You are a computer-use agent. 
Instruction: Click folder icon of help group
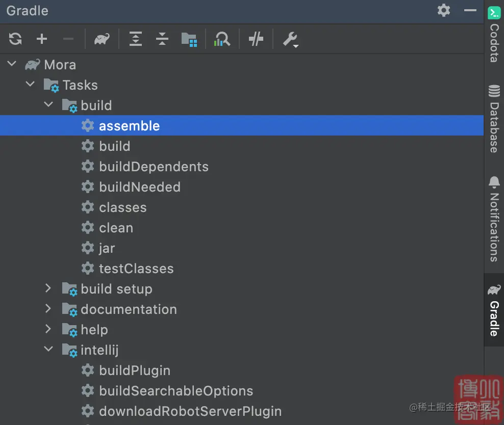click(x=70, y=330)
